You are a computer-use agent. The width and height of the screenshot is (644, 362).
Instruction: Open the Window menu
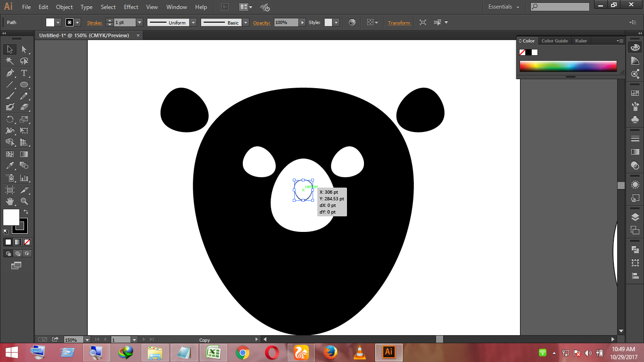tap(177, 7)
